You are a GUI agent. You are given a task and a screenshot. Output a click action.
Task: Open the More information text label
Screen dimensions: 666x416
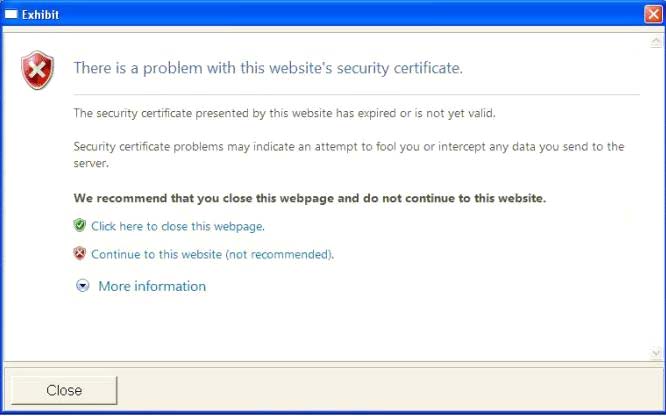[152, 286]
